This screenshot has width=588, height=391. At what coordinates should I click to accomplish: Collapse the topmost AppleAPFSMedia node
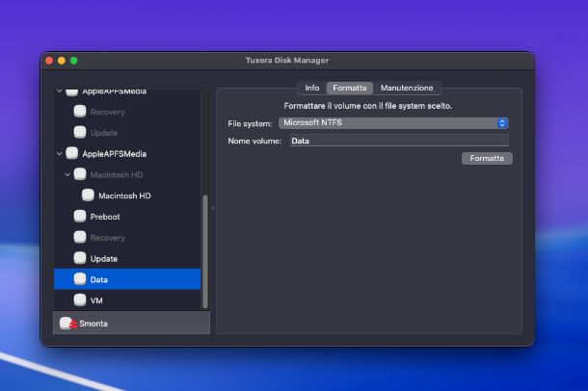[59, 91]
